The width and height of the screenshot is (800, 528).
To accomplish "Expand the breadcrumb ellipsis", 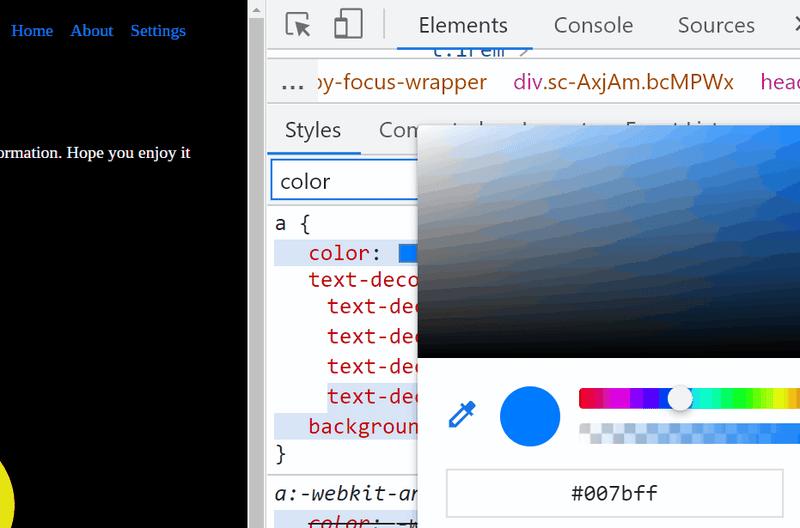I will tap(292, 83).
